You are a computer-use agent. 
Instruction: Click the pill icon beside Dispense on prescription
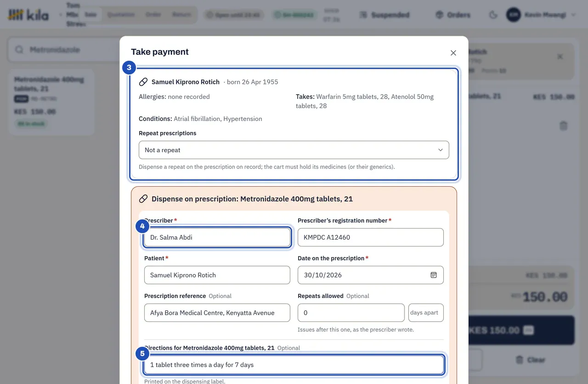click(x=143, y=199)
